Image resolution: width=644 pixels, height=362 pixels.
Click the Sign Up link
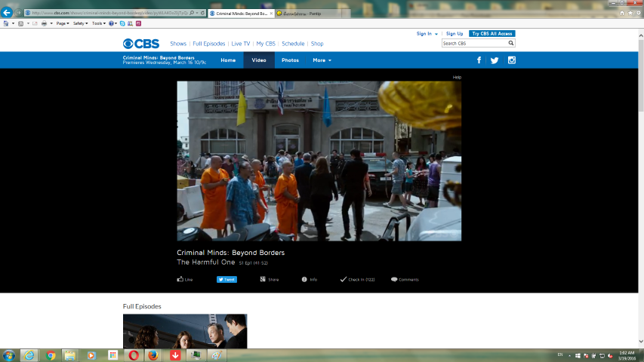coord(454,34)
